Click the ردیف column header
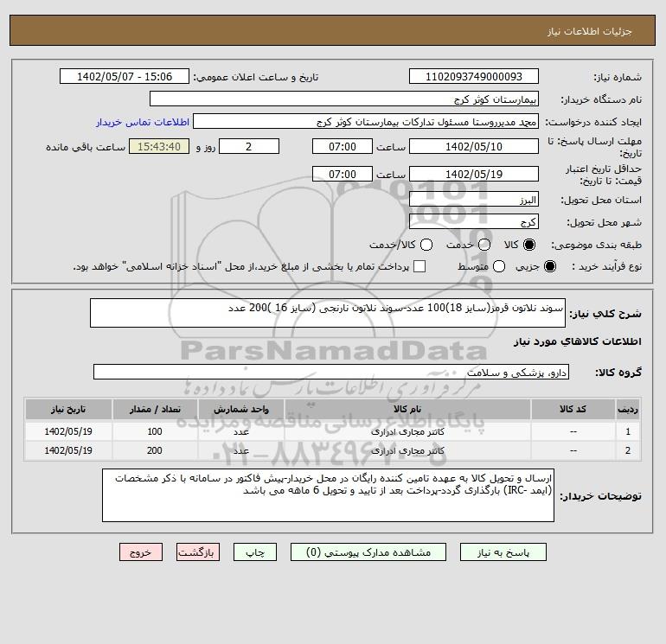This screenshot has height=644, width=666. coord(628,409)
